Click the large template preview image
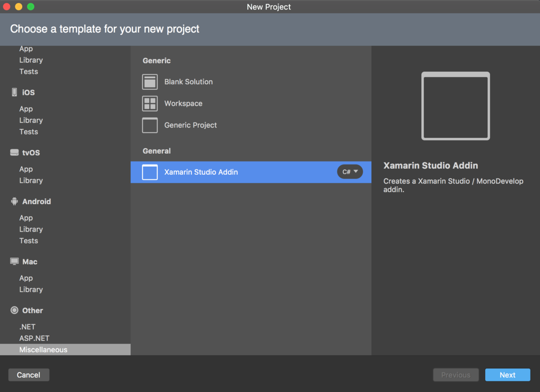The image size is (540, 392). pyautogui.click(x=456, y=106)
